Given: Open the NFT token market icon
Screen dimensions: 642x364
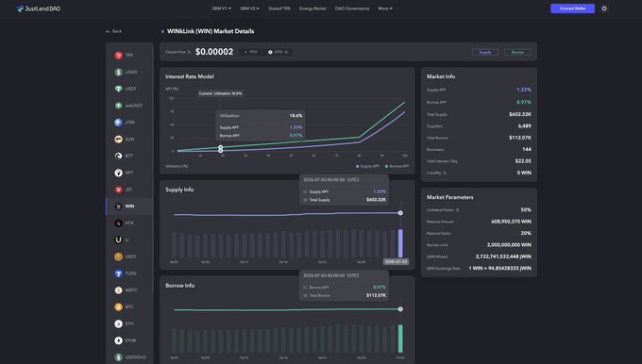Looking at the screenshot, I should click(x=118, y=173).
